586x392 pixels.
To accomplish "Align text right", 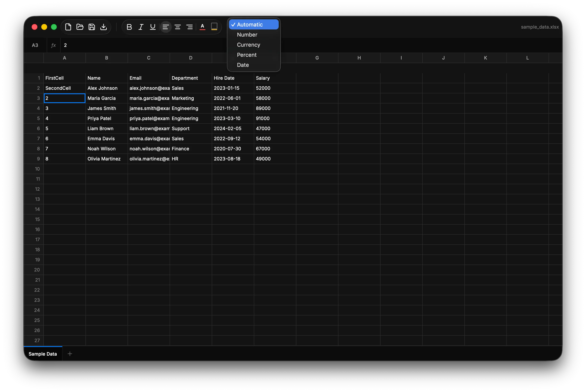I will pos(189,27).
